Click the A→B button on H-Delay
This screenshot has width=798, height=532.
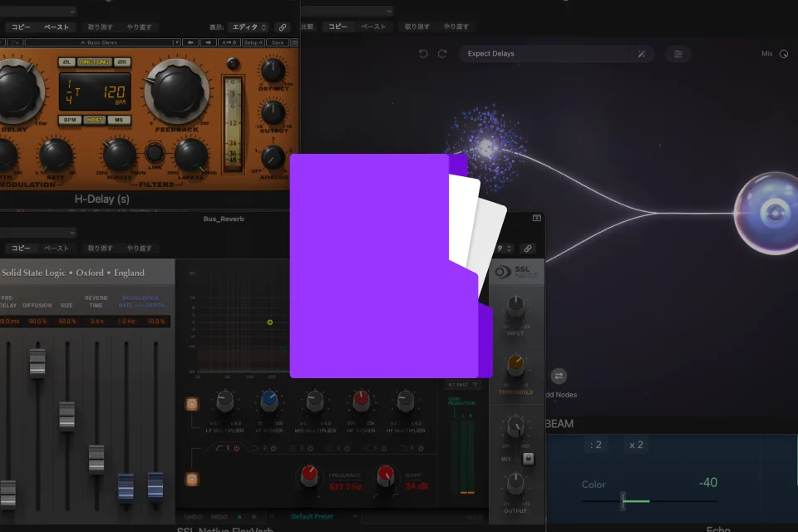coord(229,42)
